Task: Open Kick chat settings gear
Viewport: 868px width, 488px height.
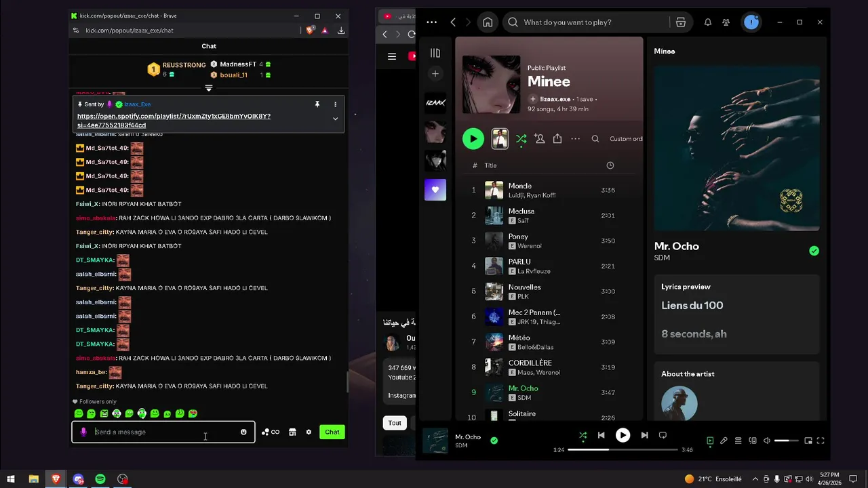Action: coord(309,432)
